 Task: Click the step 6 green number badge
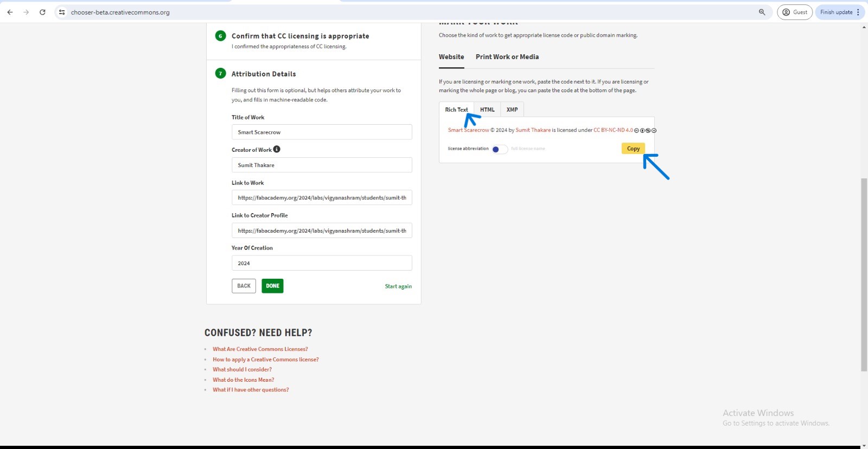(220, 36)
